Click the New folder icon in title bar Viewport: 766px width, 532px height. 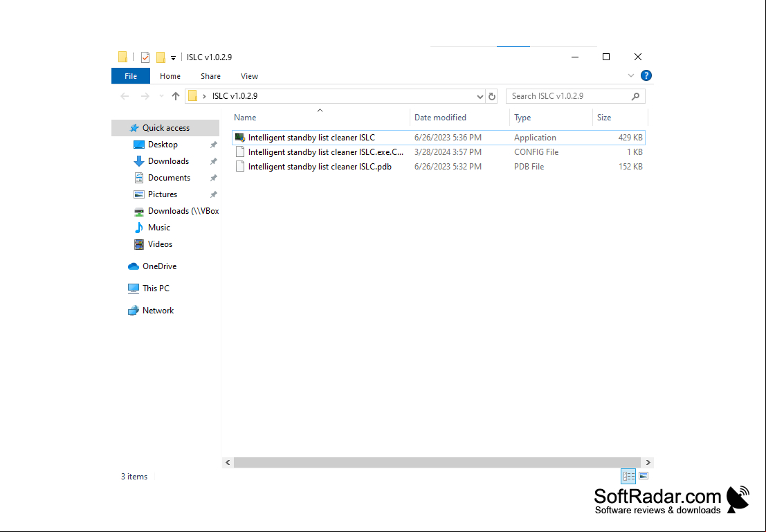(161, 57)
